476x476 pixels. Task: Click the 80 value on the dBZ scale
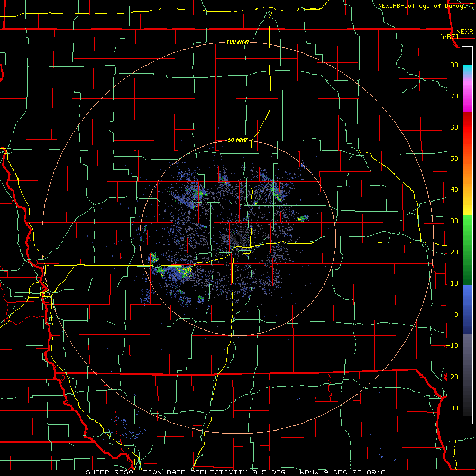[454, 65]
